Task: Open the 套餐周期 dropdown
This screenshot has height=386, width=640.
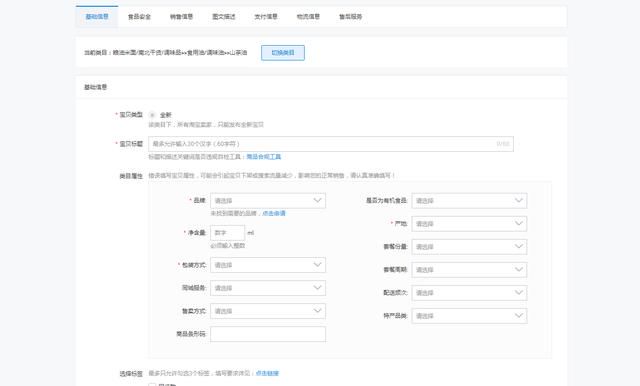Action: coord(469,270)
